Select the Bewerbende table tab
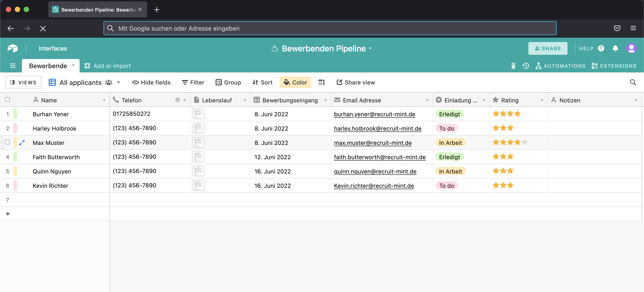This screenshot has height=292, width=644. click(x=48, y=66)
